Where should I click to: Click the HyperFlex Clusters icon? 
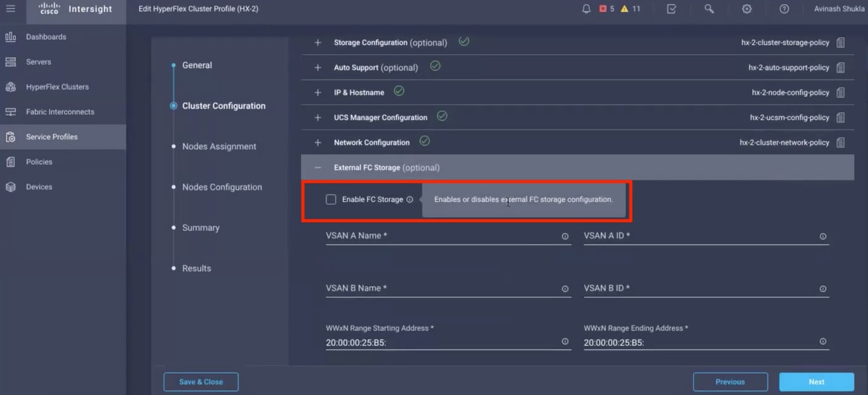point(10,87)
